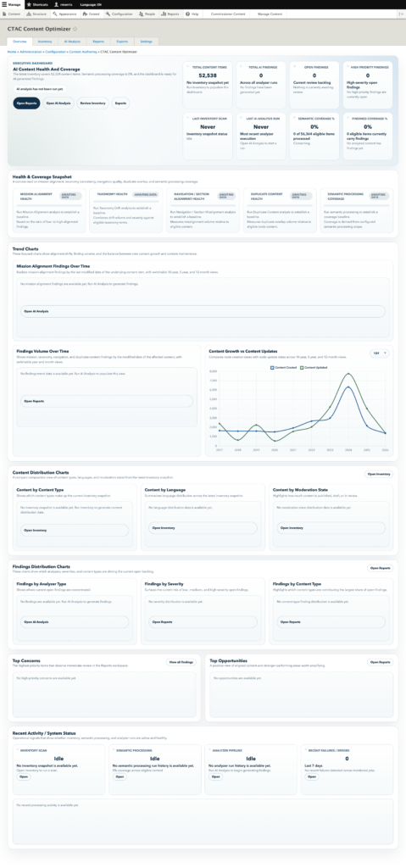Switch to the Exports tab
The width and height of the screenshot is (406, 868).
tap(122, 42)
